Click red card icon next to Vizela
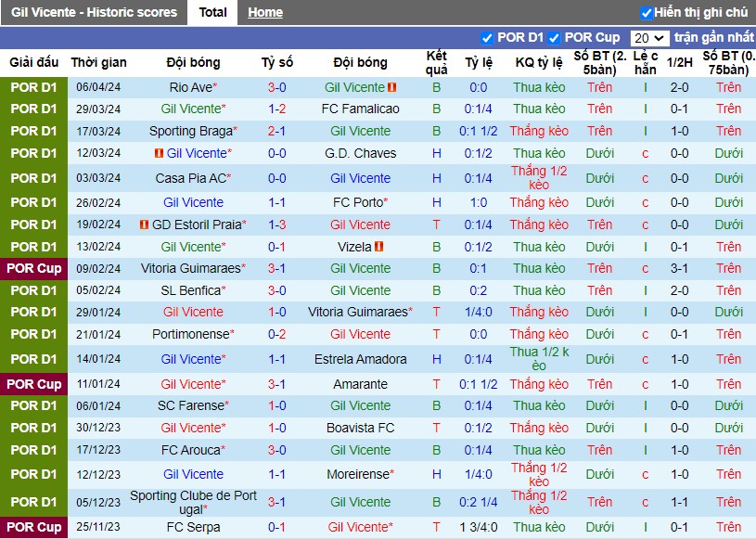 pos(379,247)
